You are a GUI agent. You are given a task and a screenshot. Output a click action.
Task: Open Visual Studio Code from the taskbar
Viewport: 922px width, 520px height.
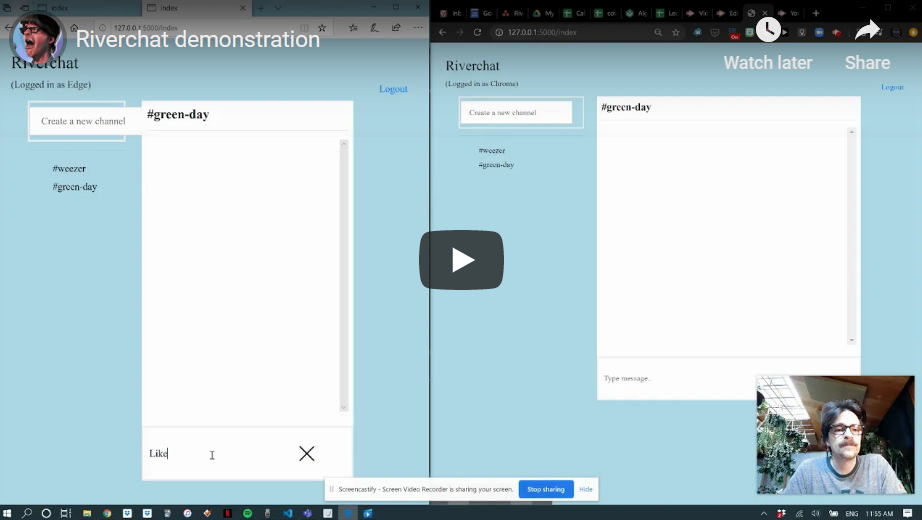(x=288, y=513)
